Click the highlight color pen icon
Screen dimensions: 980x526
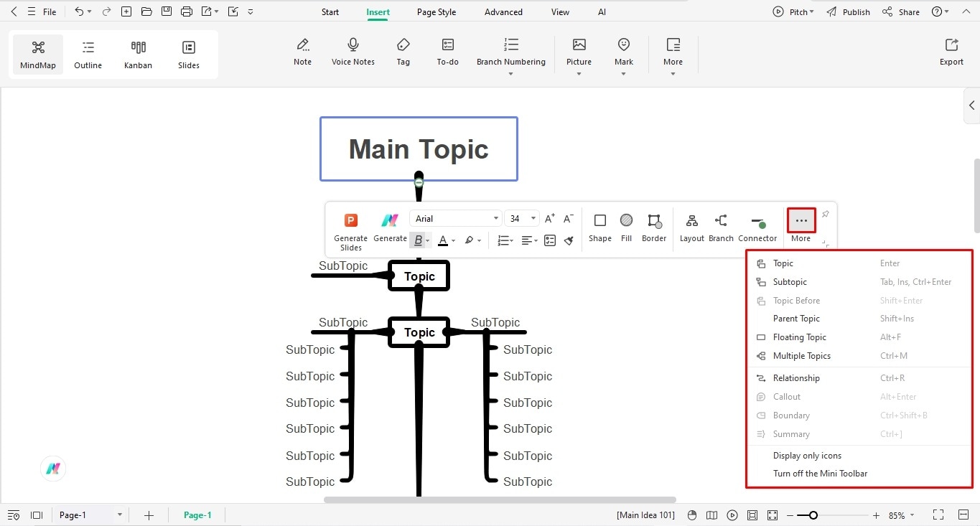point(470,240)
